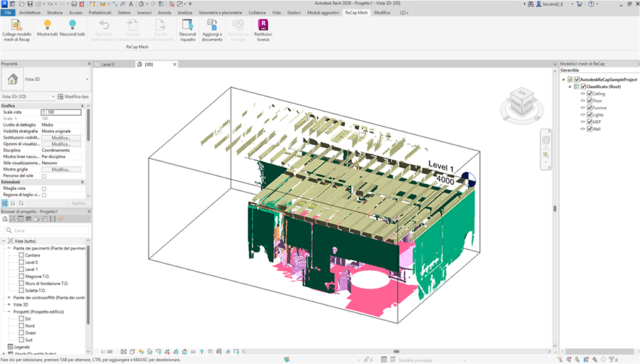Click the Nascondi riquadro icon
Screen dimensions: 640x364
[188, 25]
